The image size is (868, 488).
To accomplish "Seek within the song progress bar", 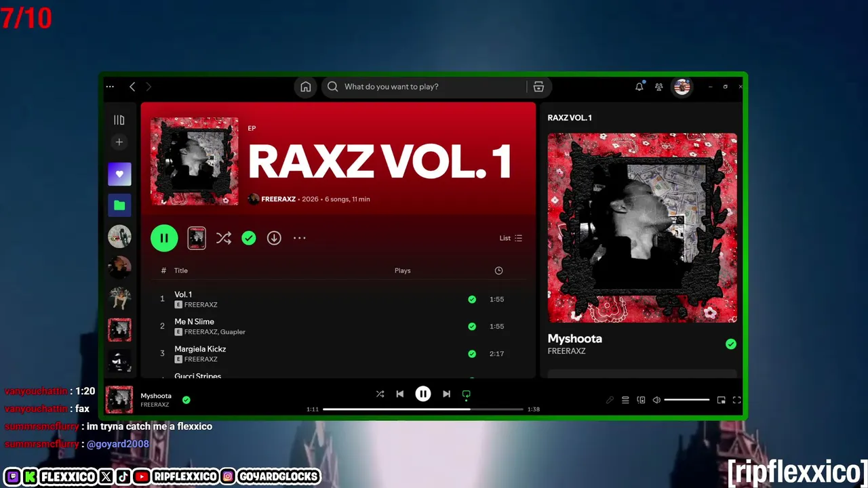I will click(x=423, y=409).
